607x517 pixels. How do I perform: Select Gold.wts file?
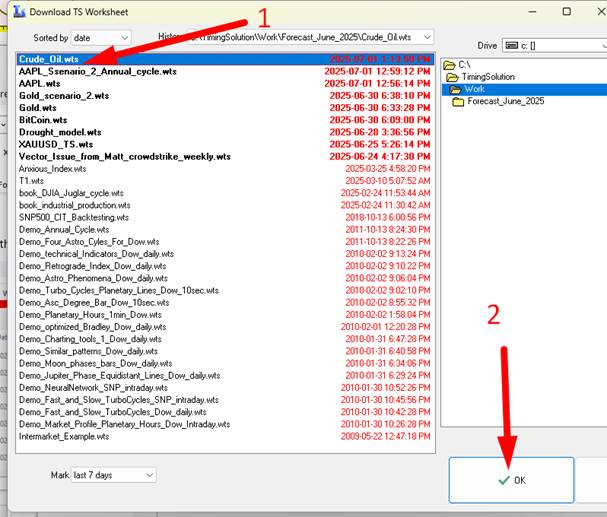225,108
